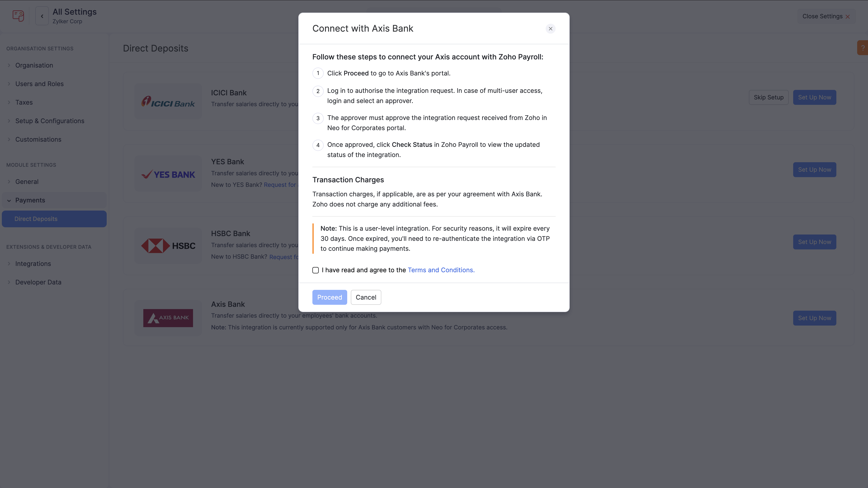This screenshot has width=868, height=488.
Task: Close the Connect with Axis Bank dialog
Action: coord(550,29)
